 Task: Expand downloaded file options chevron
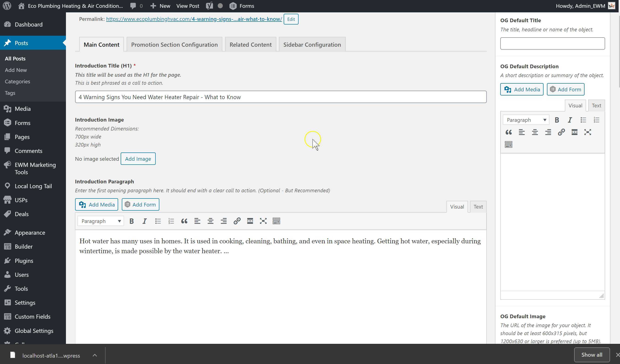point(95,355)
